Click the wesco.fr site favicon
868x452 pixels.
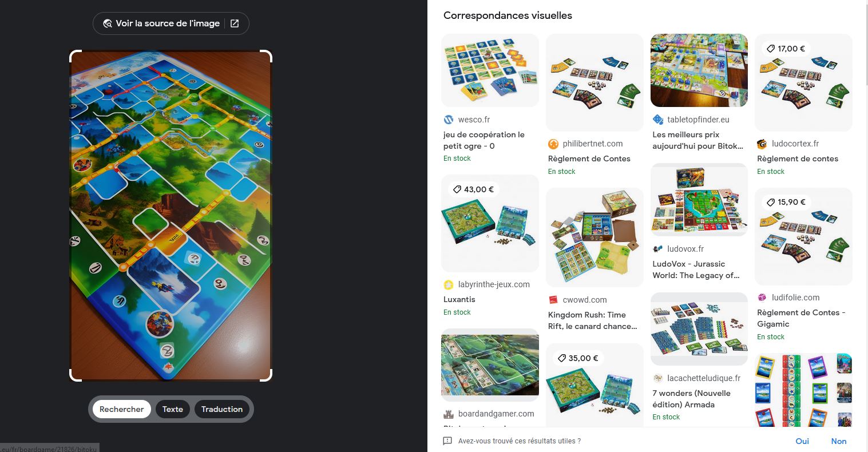tap(449, 120)
